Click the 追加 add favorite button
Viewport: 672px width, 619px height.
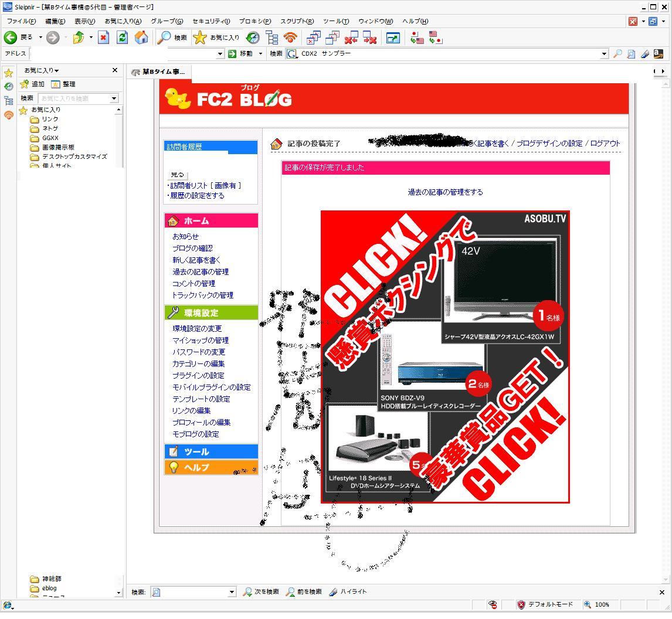tap(33, 84)
